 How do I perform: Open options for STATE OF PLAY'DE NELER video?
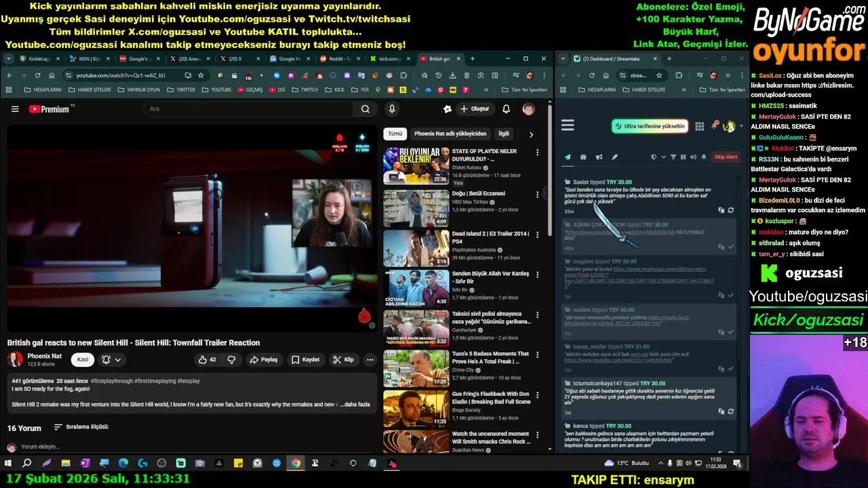click(x=538, y=152)
